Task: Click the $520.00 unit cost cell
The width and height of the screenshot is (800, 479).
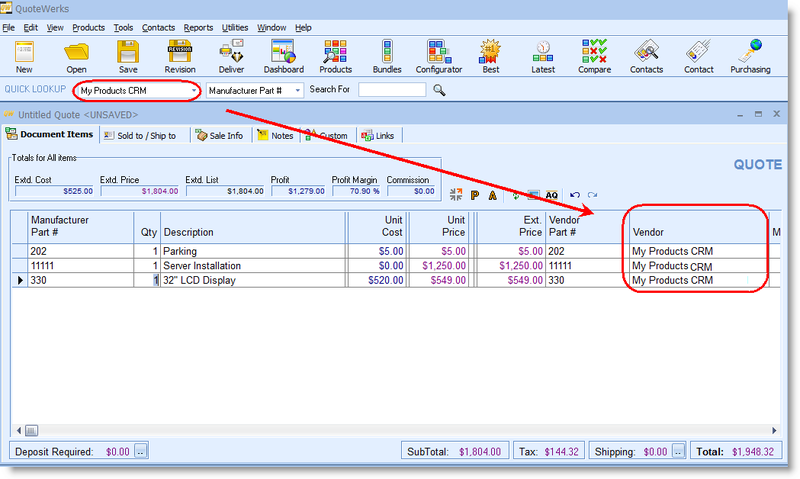Action: [x=377, y=280]
